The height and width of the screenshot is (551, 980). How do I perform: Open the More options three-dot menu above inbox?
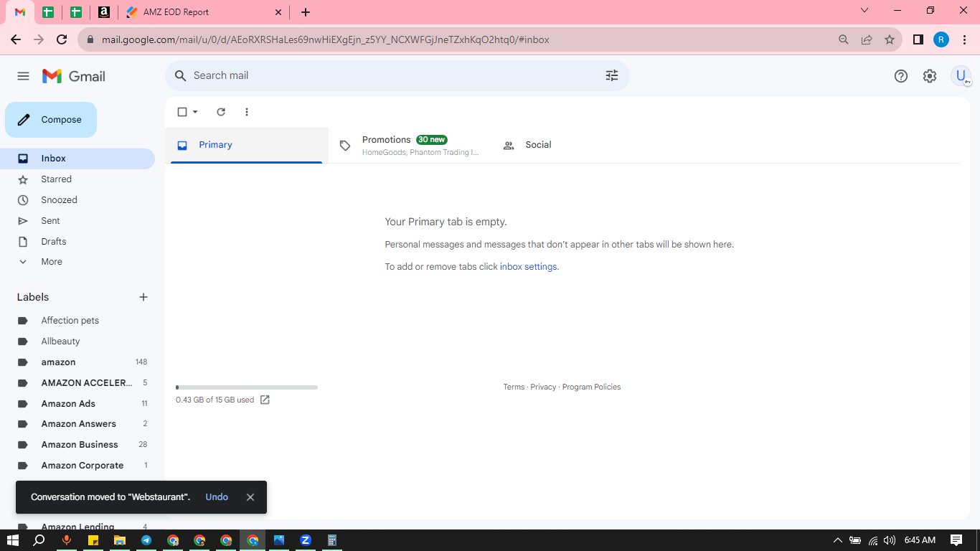click(x=247, y=112)
